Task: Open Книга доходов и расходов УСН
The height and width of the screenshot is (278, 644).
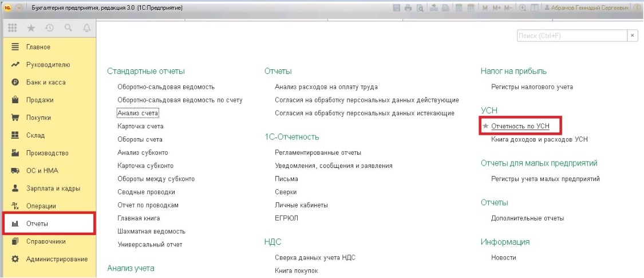Action: (x=539, y=139)
